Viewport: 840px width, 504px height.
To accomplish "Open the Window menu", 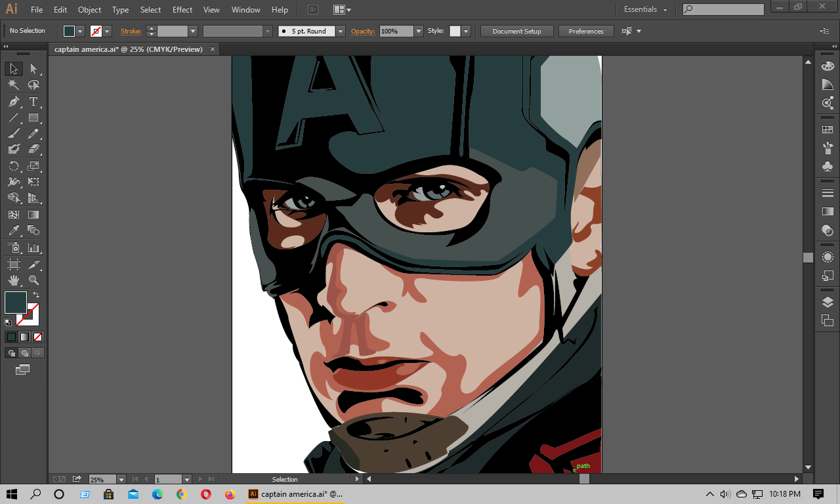I will [246, 10].
